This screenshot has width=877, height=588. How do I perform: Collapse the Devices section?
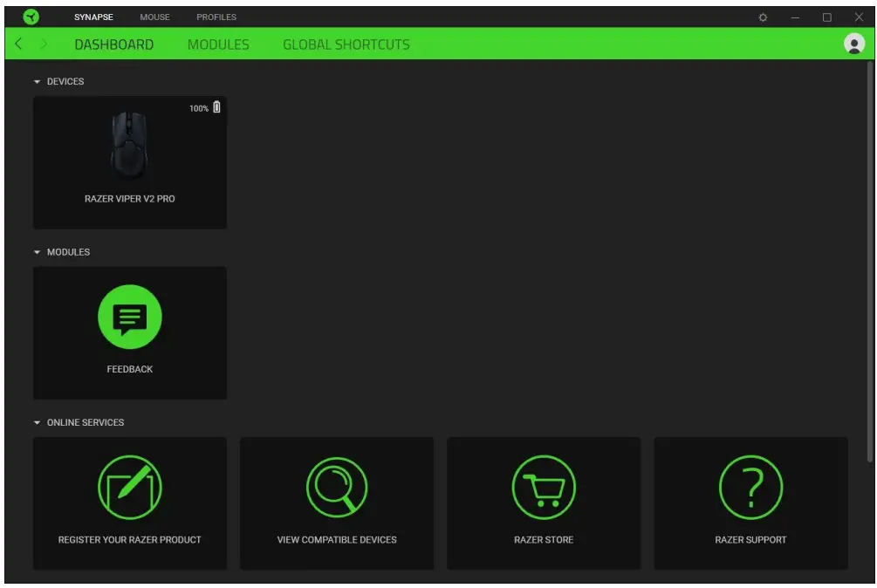point(37,82)
